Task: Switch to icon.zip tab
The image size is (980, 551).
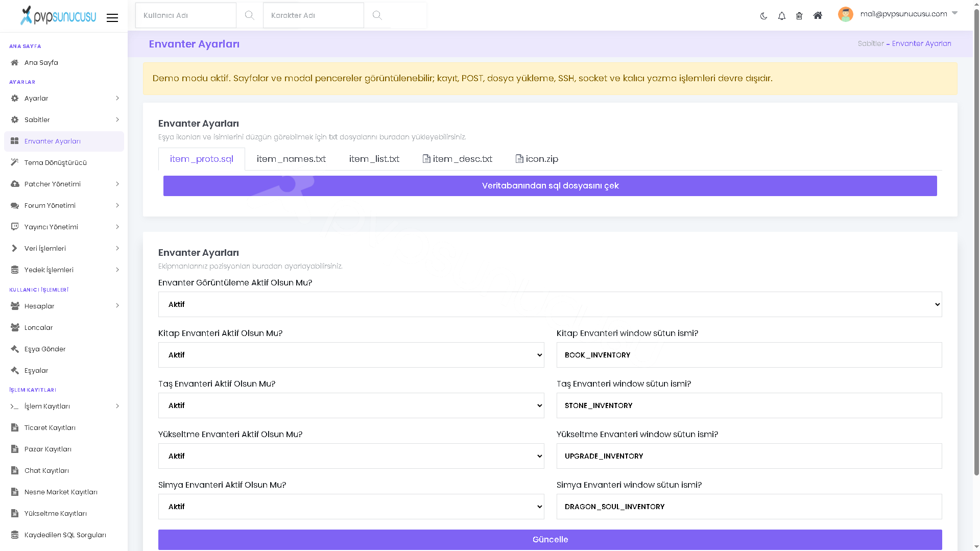Action: pyautogui.click(x=537, y=159)
